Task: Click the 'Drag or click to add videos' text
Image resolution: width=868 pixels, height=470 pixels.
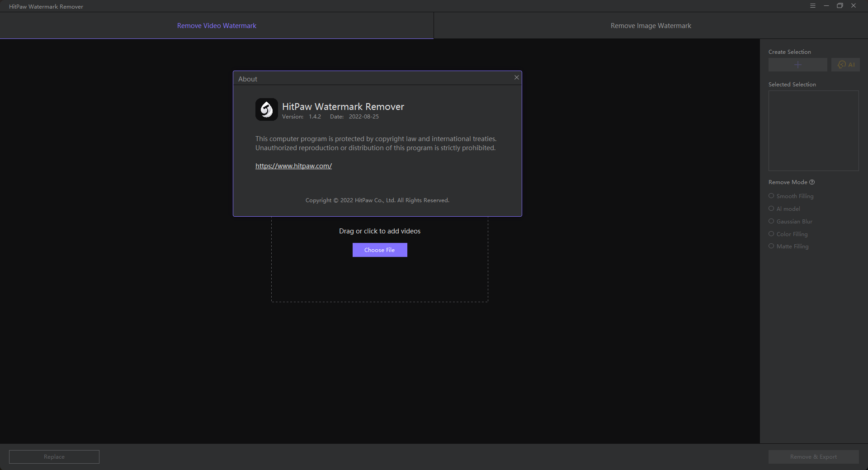Action: [380, 231]
